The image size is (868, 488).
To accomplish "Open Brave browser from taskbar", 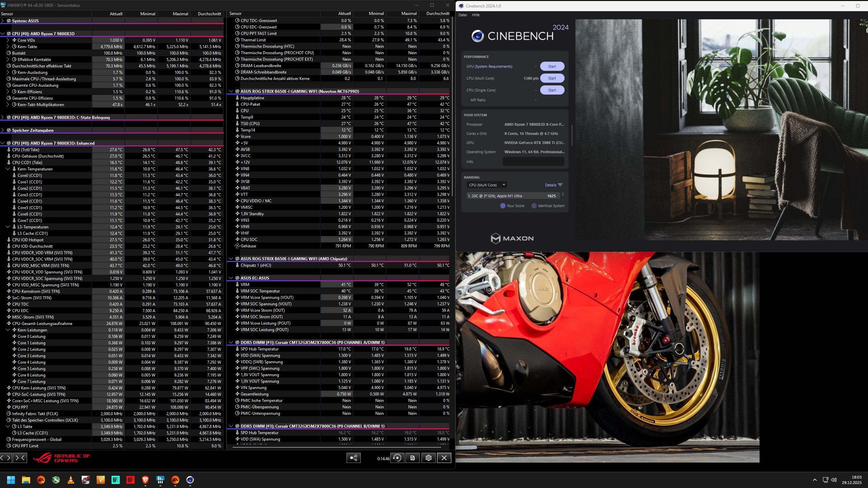I will coord(145,480).
